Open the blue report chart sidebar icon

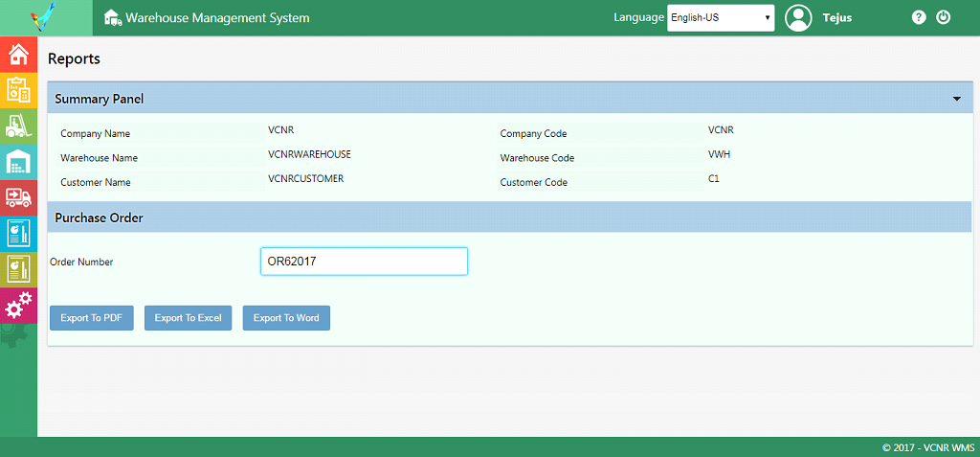[18, 234]
